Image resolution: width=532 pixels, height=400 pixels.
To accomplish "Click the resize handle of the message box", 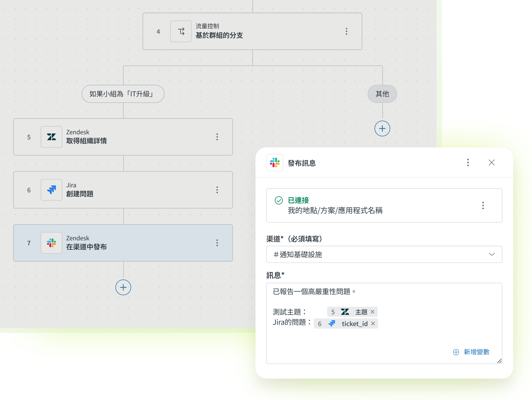I will [499, 361].
